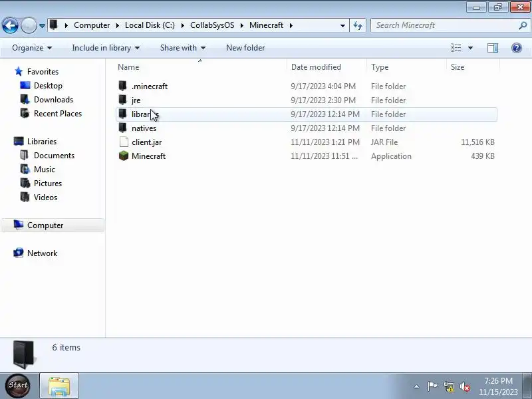Click the .minecraft folder name
The width and height of the screenshot is (532, 399).
pyautogui.click(x=150, y=86)
